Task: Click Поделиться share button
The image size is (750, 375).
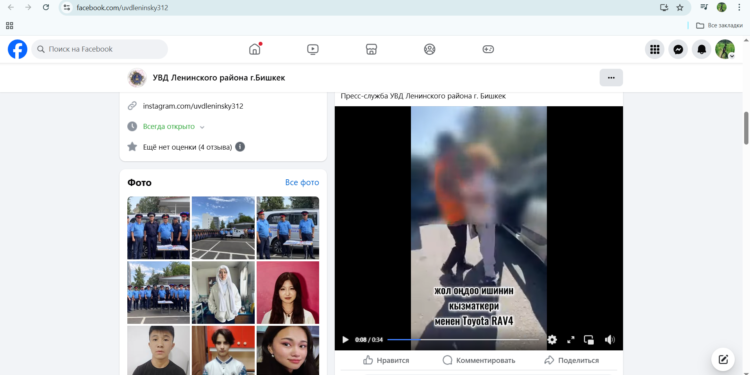Action: point(572,360)
